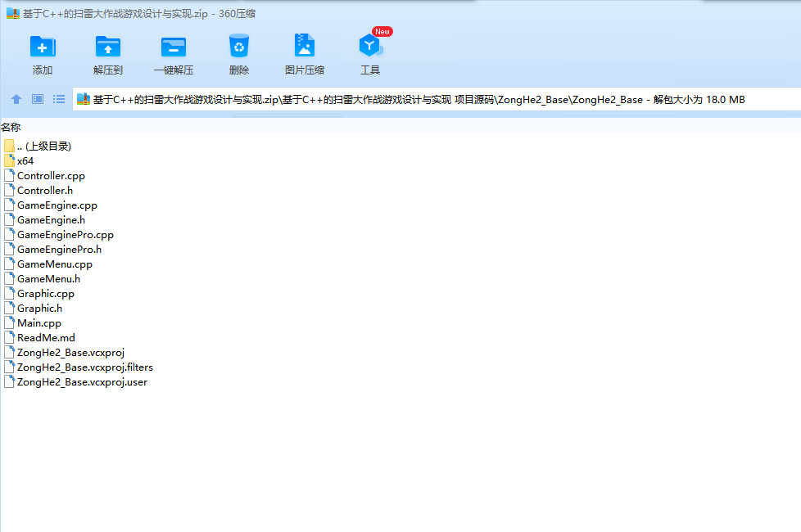
Task: Click the file icon beside GameEnginePro.cpp
Action: (9, 234)
